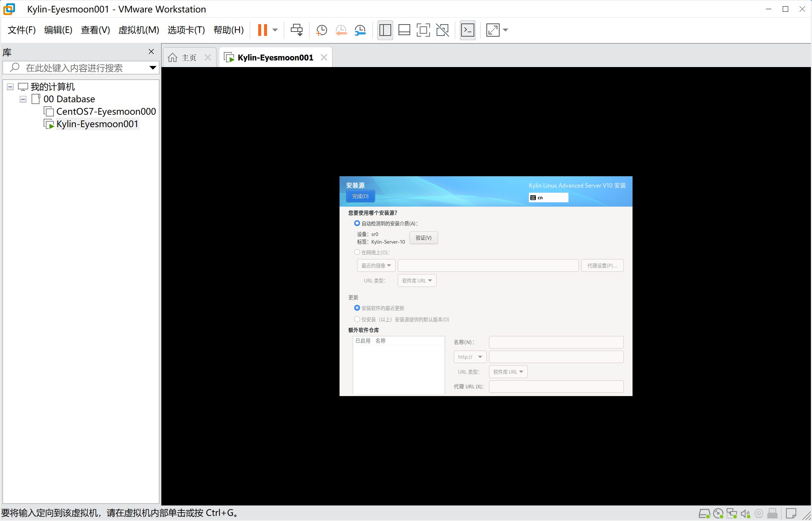Image resolution: width=812 pixels, height=521 pixels.
Task: Close the Kylin-Eyesmoon001 tab
Action: click(x=324, y=58)
